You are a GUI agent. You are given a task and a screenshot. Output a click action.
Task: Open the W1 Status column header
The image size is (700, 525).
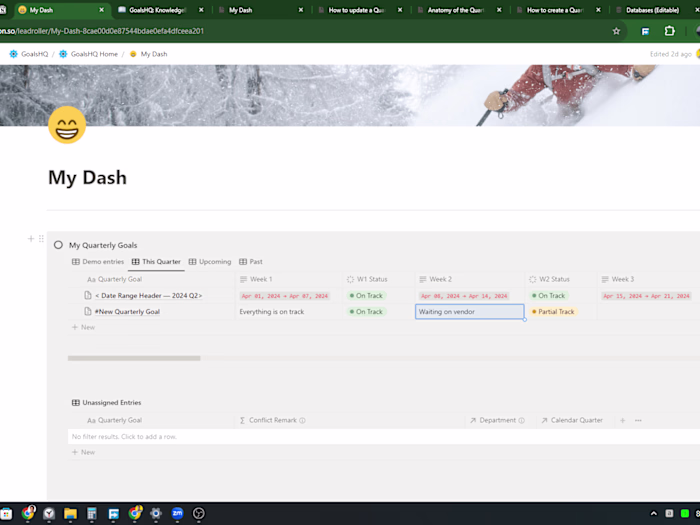click(379, 279)
